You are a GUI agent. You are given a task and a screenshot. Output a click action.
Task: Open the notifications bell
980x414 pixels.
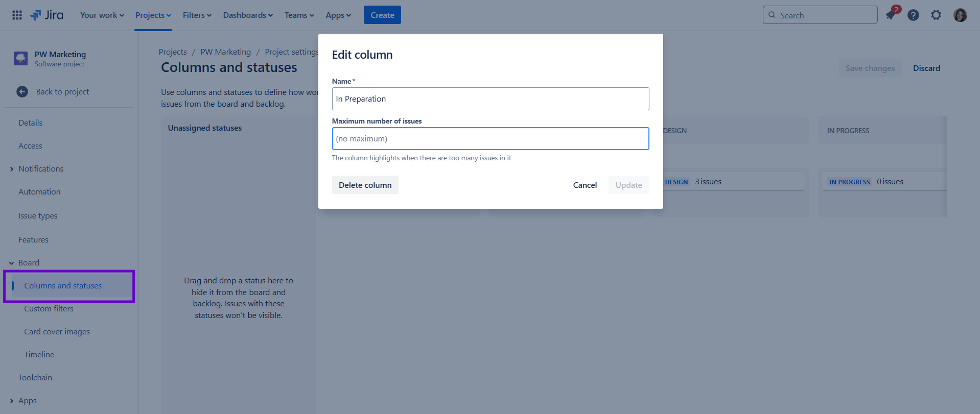(x=890, y=15)
